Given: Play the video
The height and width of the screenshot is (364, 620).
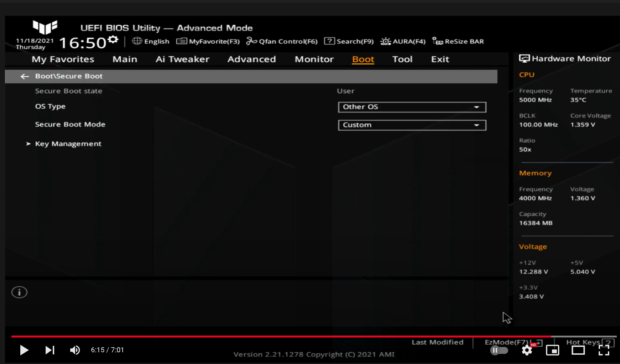Looking at the screenshot, I should [24, 350].
